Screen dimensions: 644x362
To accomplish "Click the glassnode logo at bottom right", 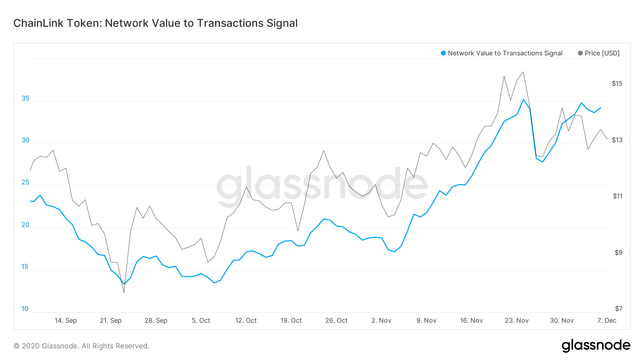I will click(x=596, y=346).
